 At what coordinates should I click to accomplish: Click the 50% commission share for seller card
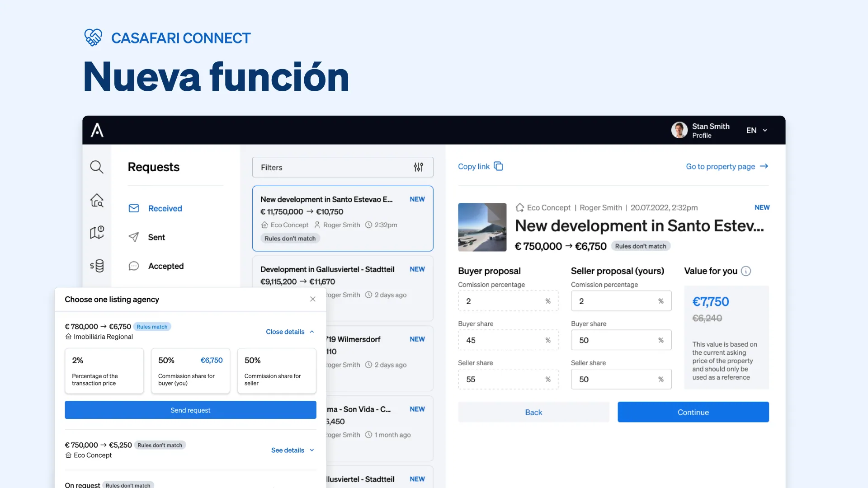click(277, 371)
